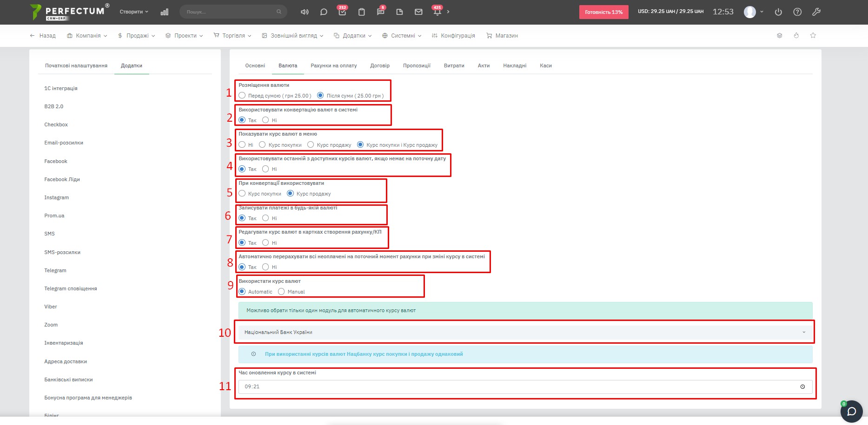
Task: Click the Готовність 13% button
Action: click(x=603, y=12)
